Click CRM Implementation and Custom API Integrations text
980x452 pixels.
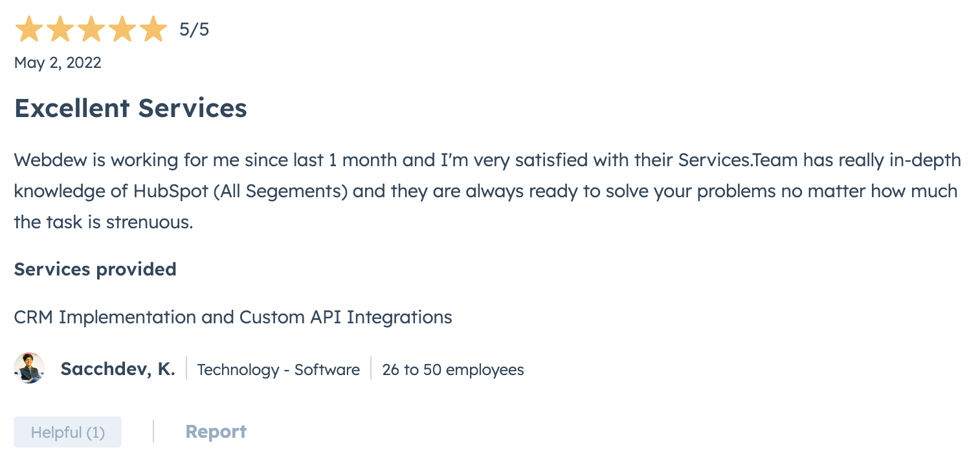click(233, 317)
